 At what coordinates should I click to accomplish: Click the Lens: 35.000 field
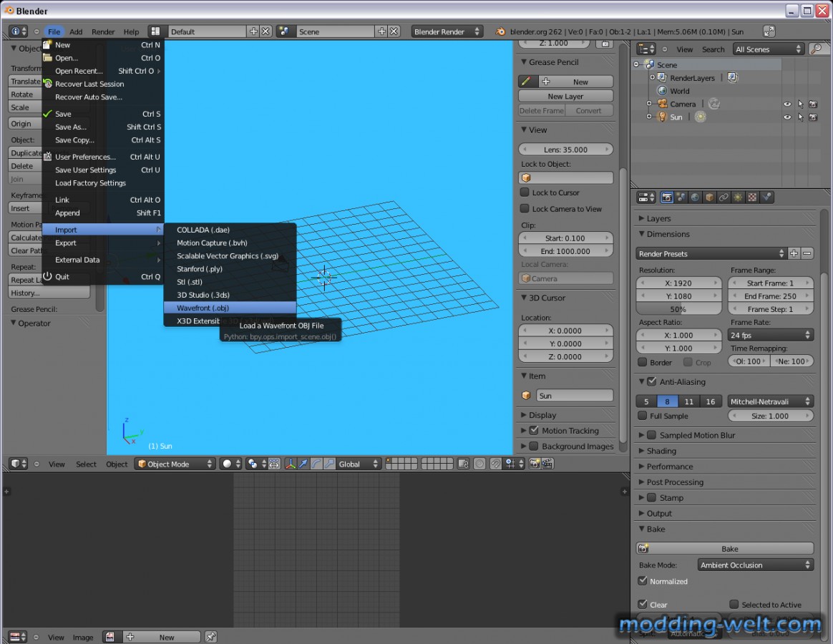[565, 150]
